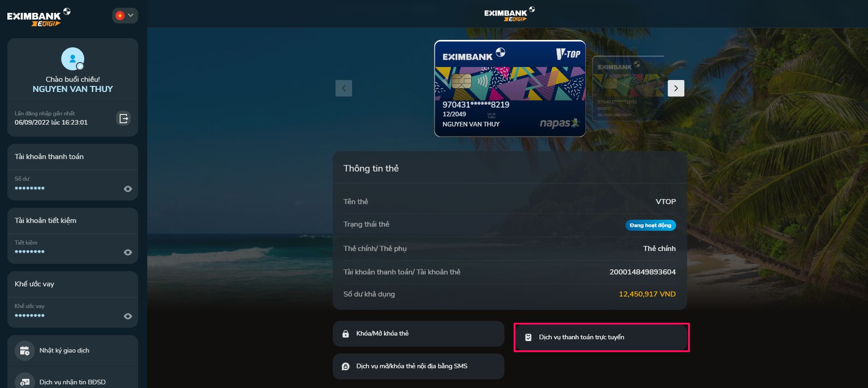Select the dimmed second card thumbnail
Screen dimensions: 868x388
tap(628, 89)
